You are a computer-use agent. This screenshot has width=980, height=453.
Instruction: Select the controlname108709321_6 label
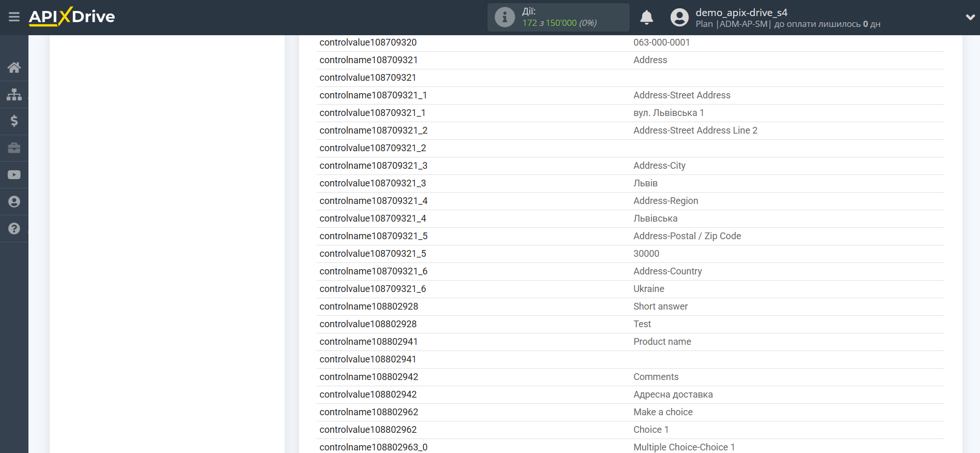tap(373, 271)
